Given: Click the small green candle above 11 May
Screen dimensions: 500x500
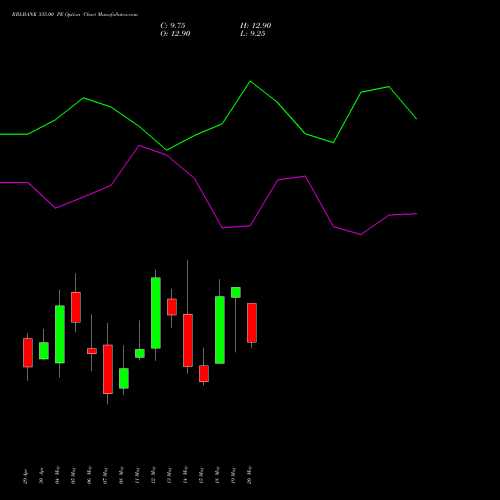Looking at the screenshot, I should point(140,353).
